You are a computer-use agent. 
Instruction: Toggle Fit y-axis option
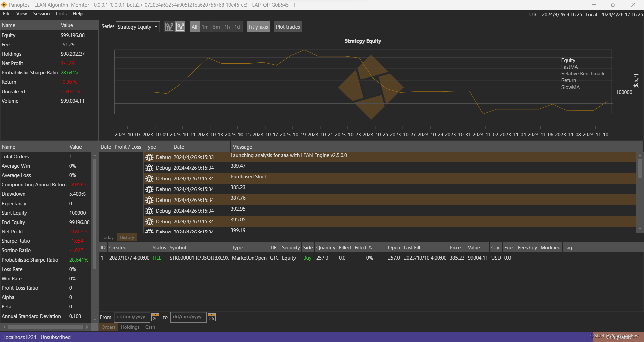pos(258,27)
